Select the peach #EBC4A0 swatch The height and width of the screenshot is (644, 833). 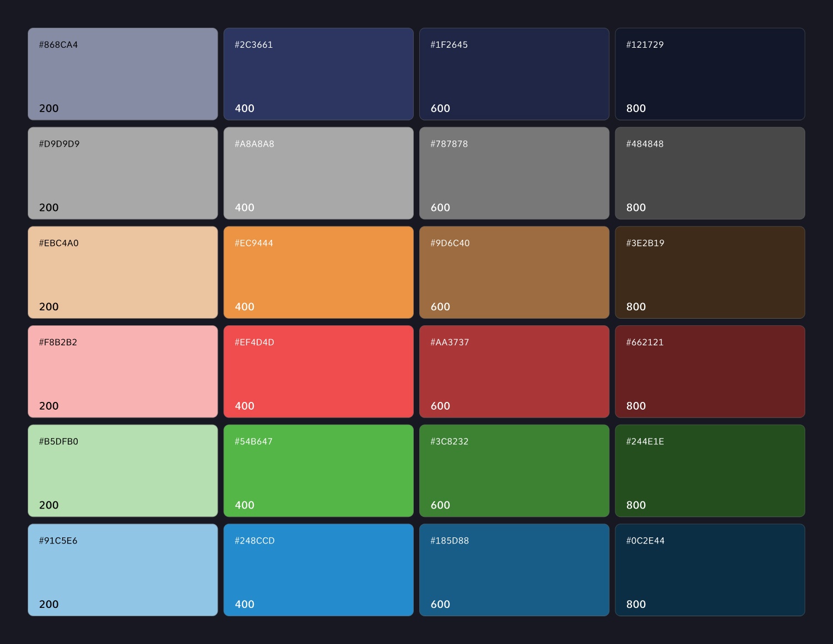click(x=123, y=272)
